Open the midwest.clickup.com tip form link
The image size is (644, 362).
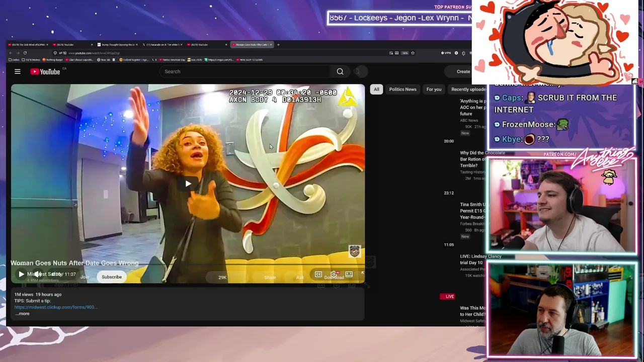[56, 307]
